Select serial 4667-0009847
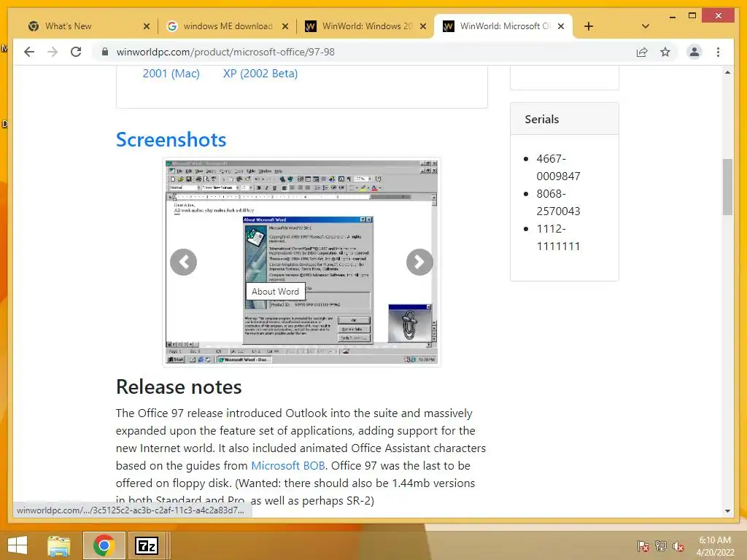 click(558, 167)
